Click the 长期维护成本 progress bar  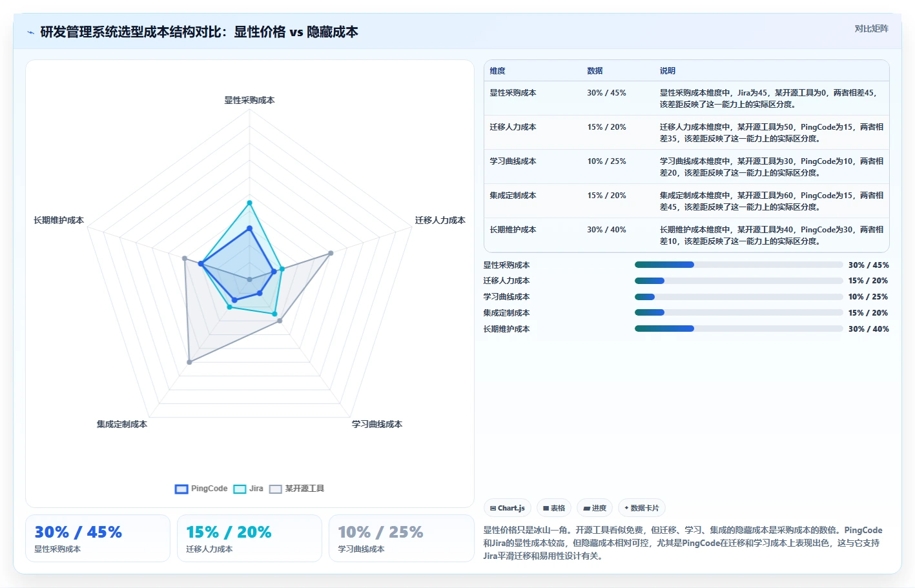point(739,329)
